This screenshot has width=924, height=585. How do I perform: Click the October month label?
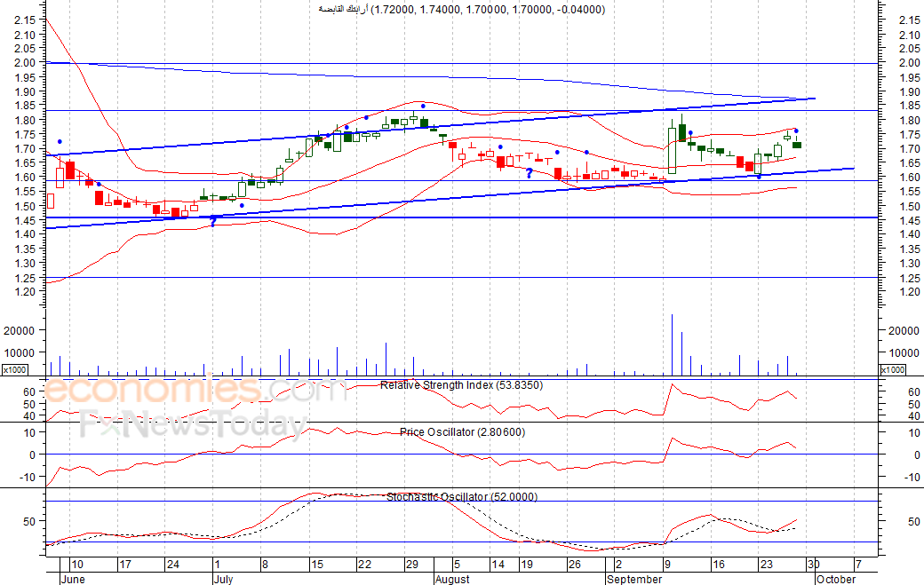(x=836, y=579)
